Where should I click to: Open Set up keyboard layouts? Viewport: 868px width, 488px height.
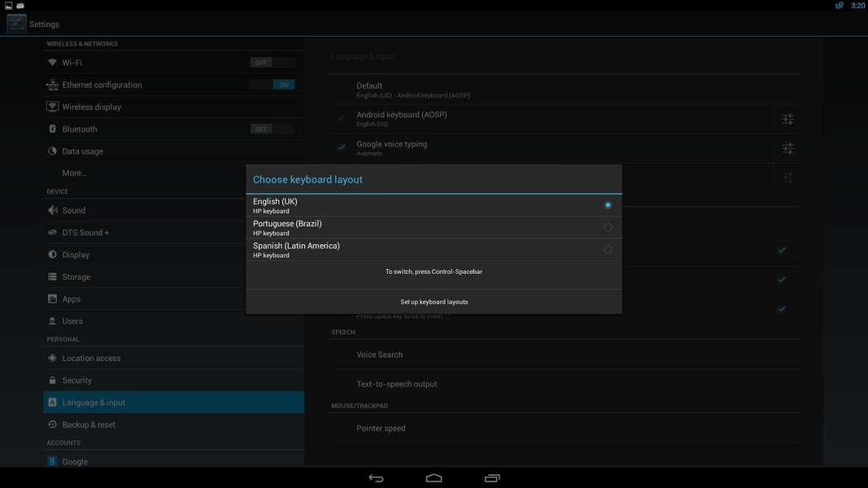(x=434, y=302)
